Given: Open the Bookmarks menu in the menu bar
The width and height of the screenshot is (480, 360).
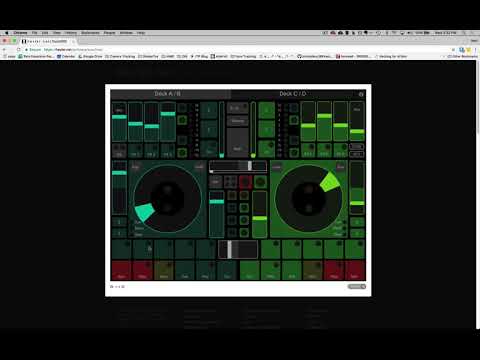Looking at the screenshot, I should (x=90, y=33).
